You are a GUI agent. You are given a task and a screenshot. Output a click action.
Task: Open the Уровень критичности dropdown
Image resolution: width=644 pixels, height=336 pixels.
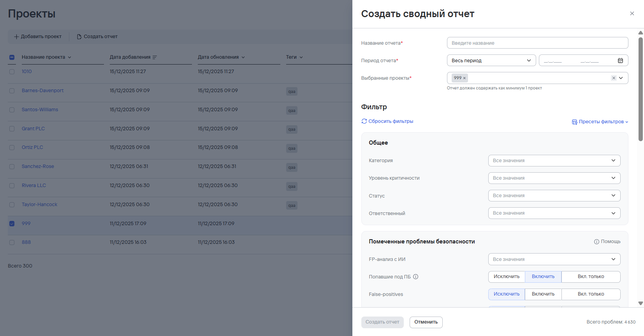coord(554,178)
